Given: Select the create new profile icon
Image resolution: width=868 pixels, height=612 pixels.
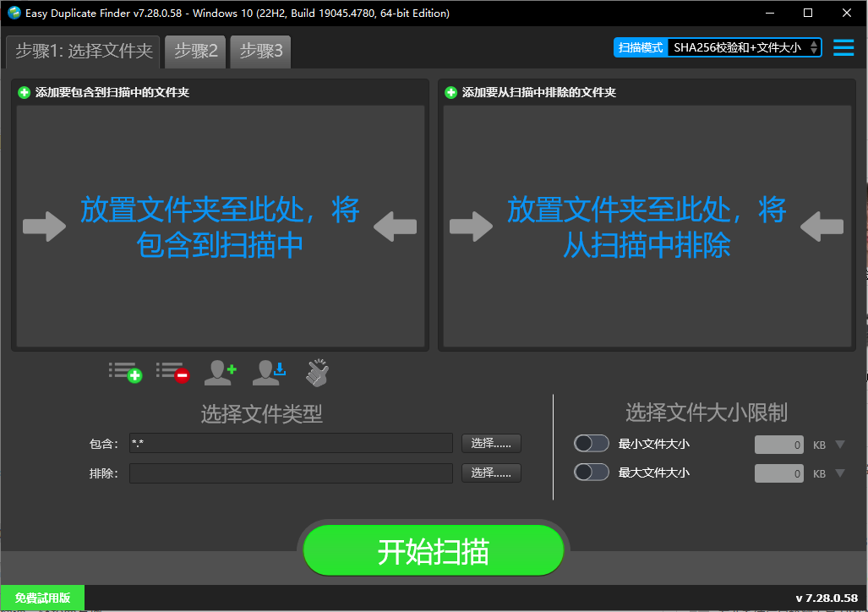Looking at the screenshot, I should tap(221, 371).
